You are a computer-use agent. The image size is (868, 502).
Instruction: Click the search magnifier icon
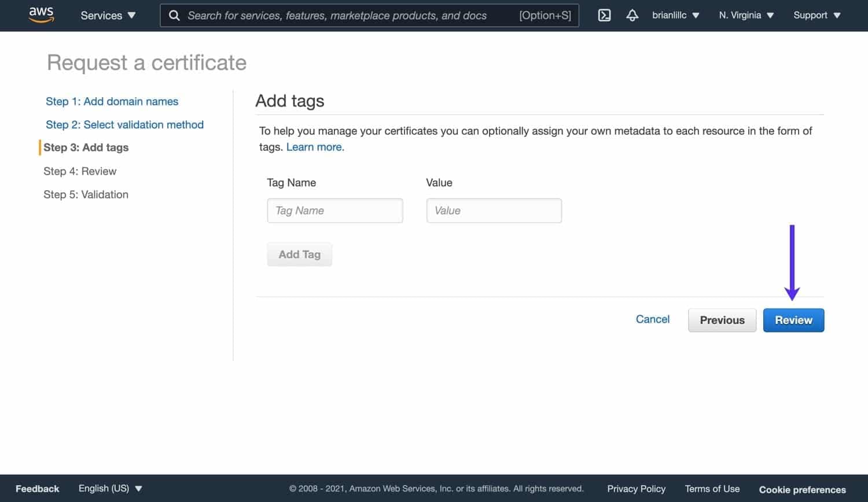point(174,16)
